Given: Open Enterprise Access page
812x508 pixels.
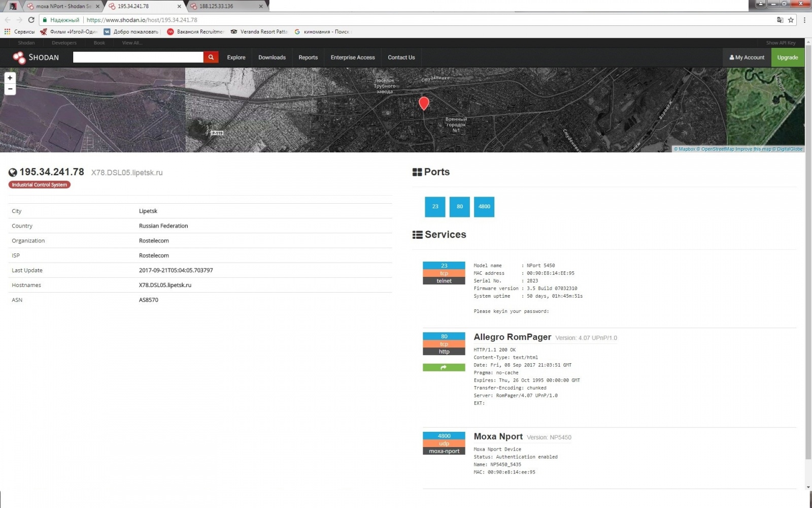Looking at the screenshot, I should 353,57.
